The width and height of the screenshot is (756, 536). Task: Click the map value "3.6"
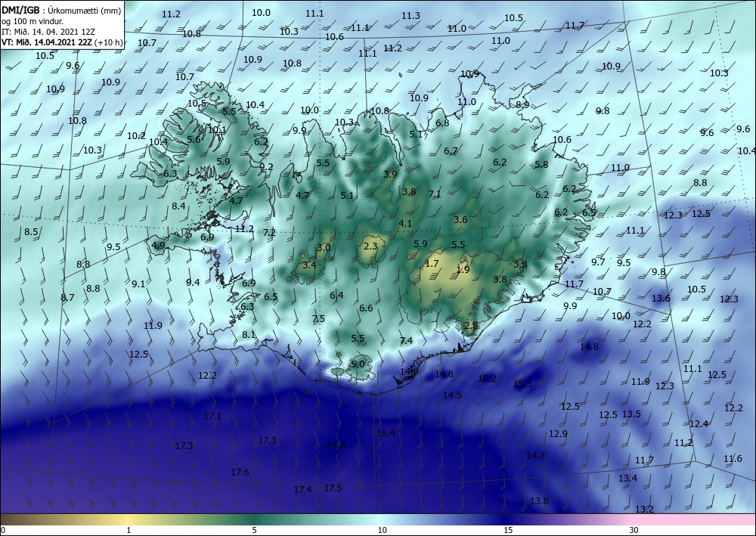click(x=460, y=220)
